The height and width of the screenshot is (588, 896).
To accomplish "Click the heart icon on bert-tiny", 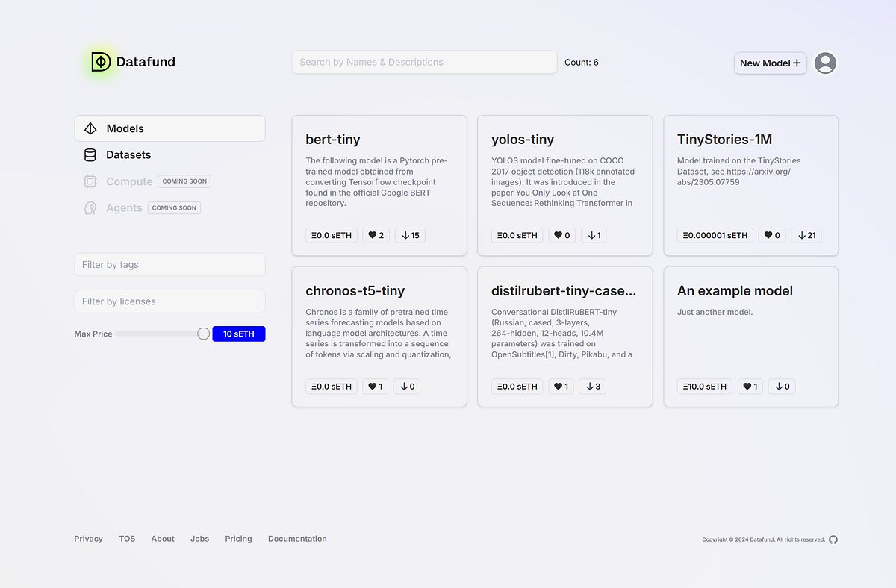I will [376, 235].
